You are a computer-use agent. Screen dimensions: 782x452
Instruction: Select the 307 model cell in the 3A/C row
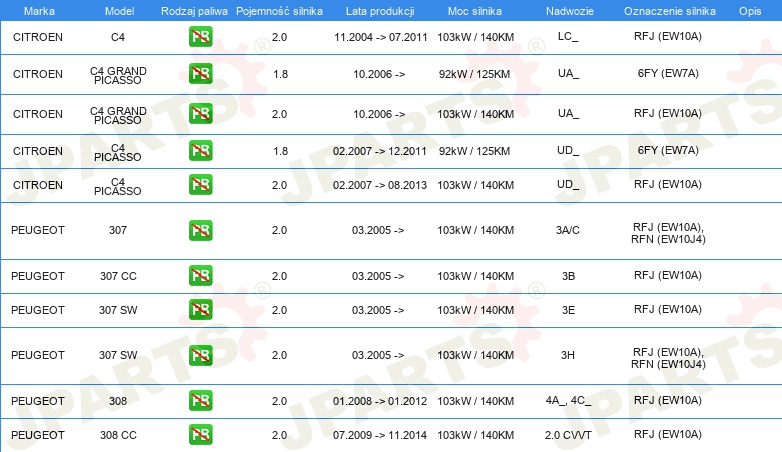point(118,230)
